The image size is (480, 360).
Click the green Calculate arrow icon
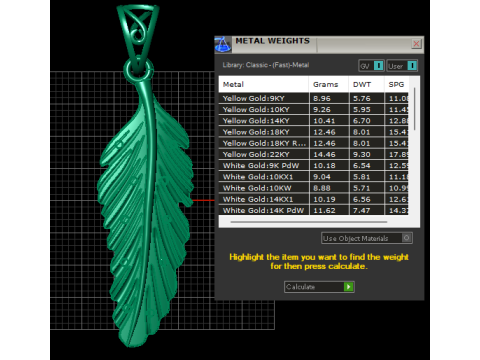point(348,287)
